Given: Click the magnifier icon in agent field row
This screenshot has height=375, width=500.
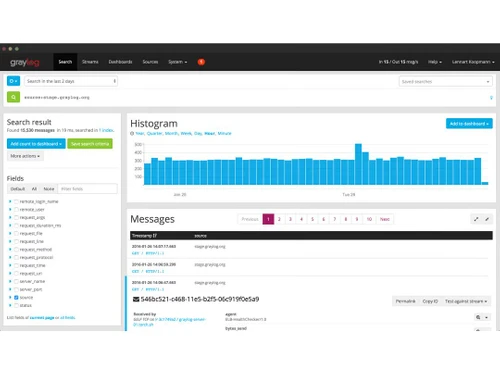Looking at the screenshot, I should 478,317.
